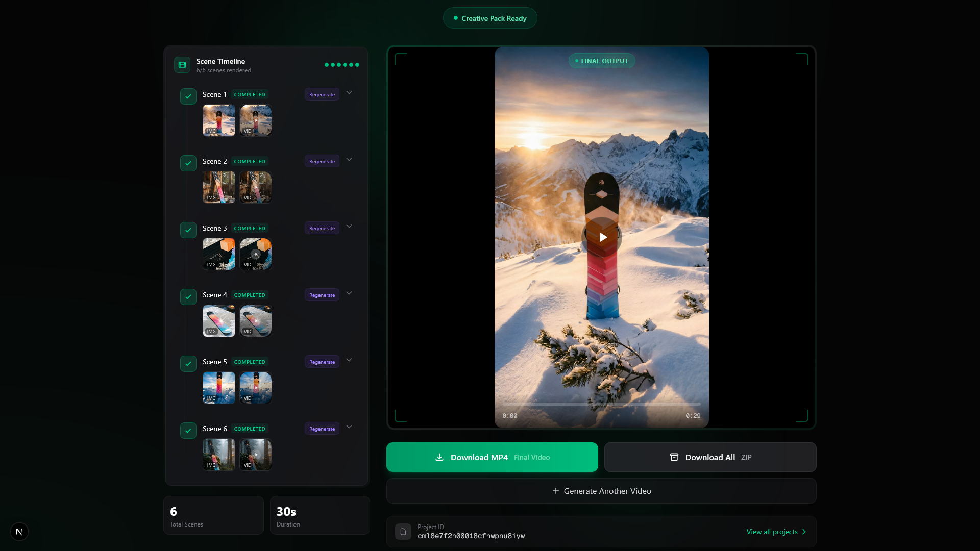The height and width of the screenshot is (551, 980).
Task: Click the video progress bar in the preview
Action: (601, 404)
